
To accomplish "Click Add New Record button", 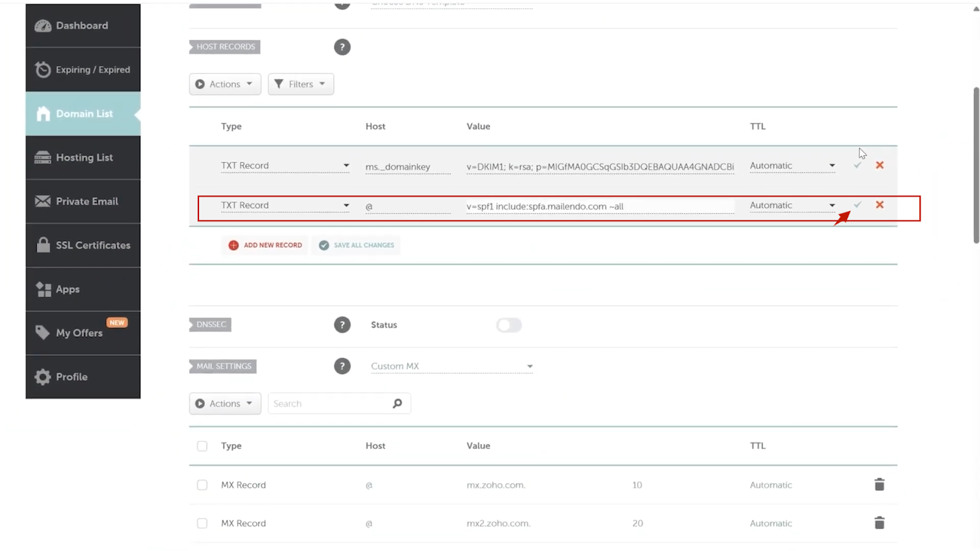I will point(266,245).
